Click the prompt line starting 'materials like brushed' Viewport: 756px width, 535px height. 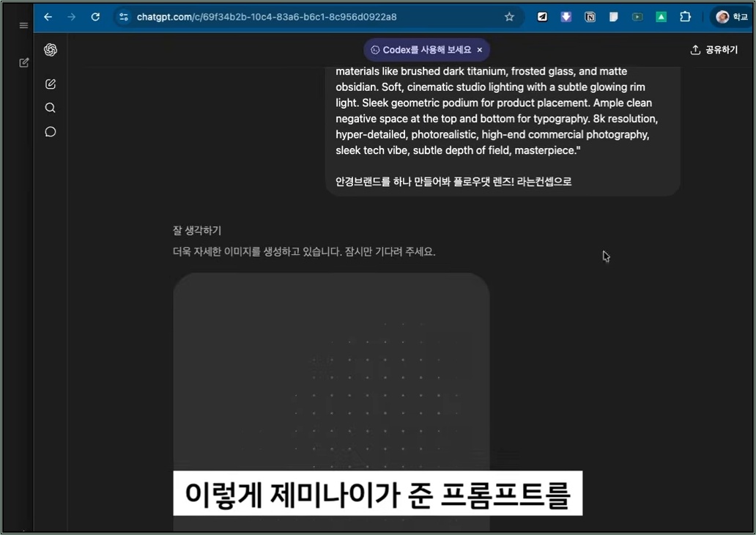[x=481, y=71]
